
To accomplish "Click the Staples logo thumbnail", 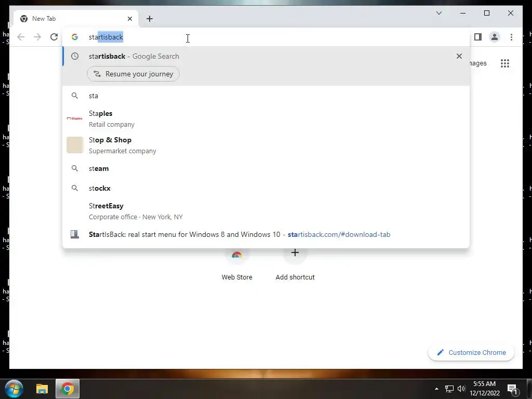I will 75,118.
